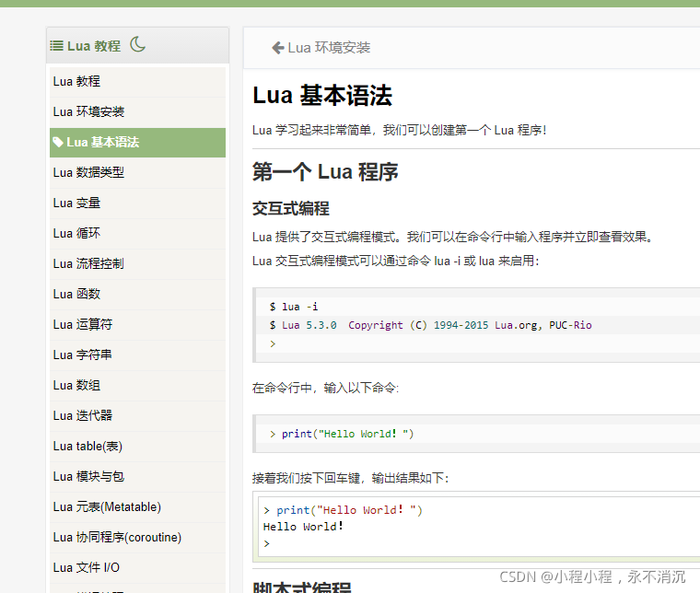Click the left arrow icon before Lua 环境安装
The image size is (700, 593).
coord(277,48)
